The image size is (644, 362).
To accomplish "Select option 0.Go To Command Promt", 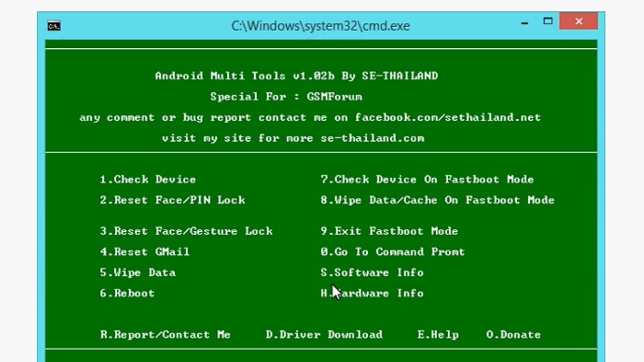I will point(393,252).
